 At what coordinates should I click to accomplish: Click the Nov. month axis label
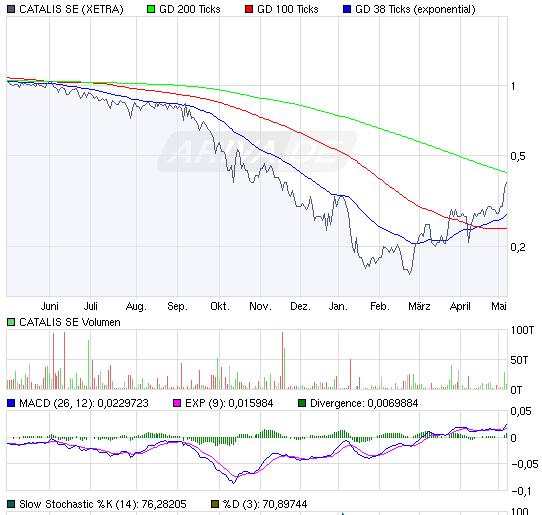point(260,306)
